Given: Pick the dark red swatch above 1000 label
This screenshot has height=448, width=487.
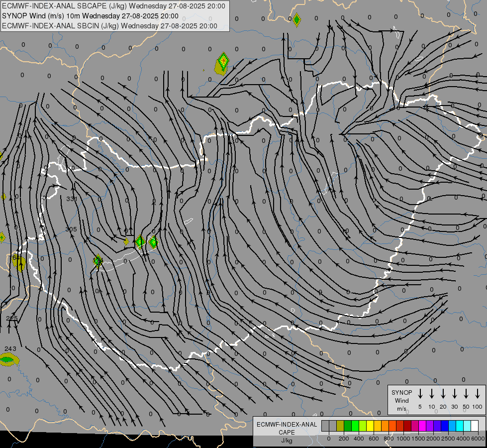Looking at the screenshot, I should (407, 426).
